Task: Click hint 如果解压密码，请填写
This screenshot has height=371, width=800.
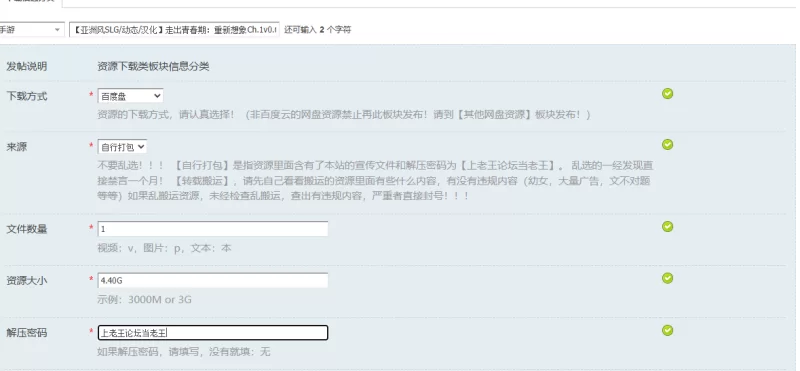Action: click(x=184, y=352)
